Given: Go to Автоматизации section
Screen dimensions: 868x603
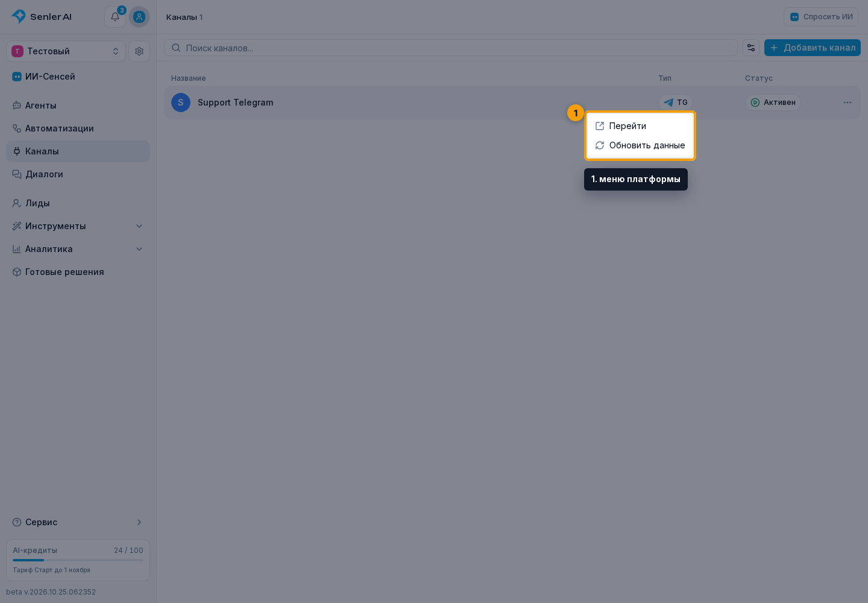Looking at the screenshot, I should pyautogui.click(x=78, y=128).
